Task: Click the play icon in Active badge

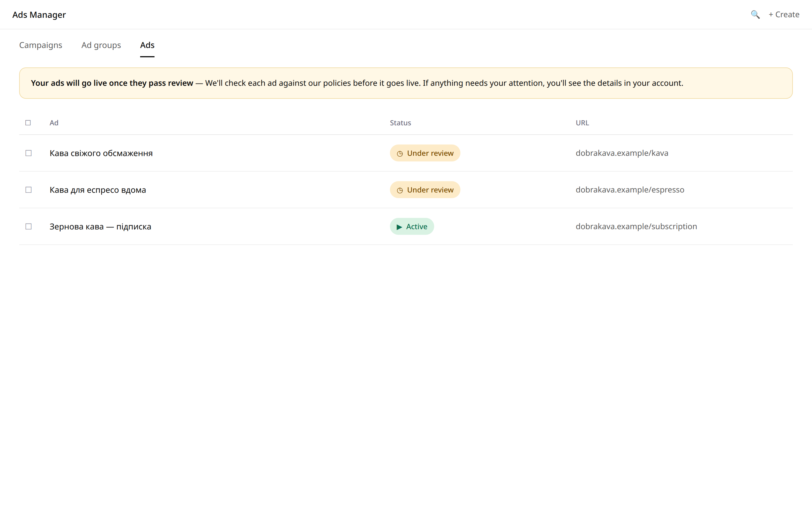Action: tap(399, 227)
